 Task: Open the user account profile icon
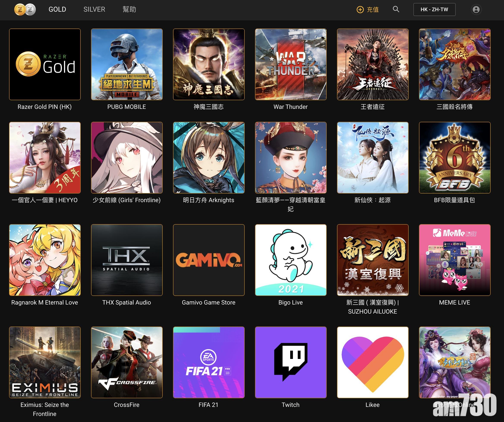476,10
